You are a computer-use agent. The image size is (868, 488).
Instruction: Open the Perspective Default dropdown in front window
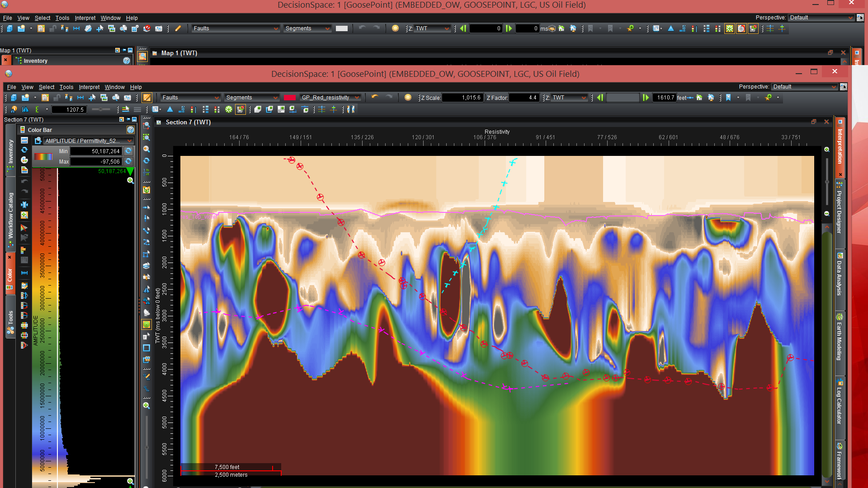coord(805,87)
